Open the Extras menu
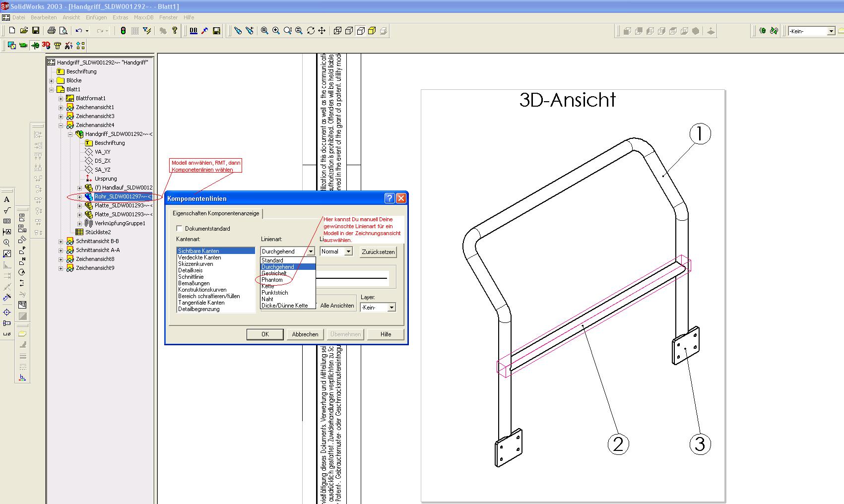 (x=120, y=17)
